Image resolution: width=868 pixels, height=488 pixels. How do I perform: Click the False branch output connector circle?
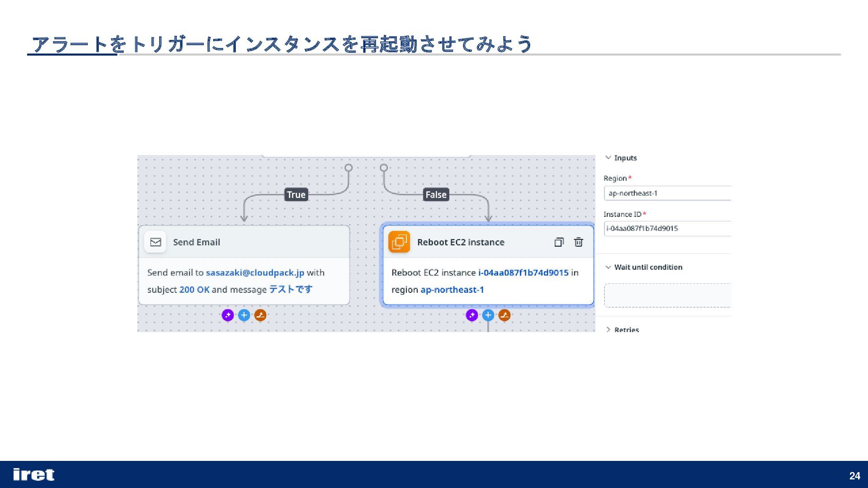[384, 168]
